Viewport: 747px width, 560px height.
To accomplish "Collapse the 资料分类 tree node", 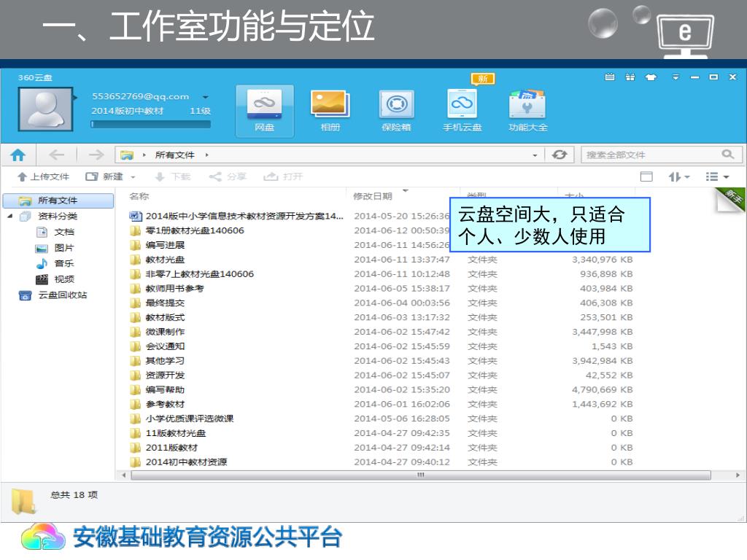I will point(10,216).
